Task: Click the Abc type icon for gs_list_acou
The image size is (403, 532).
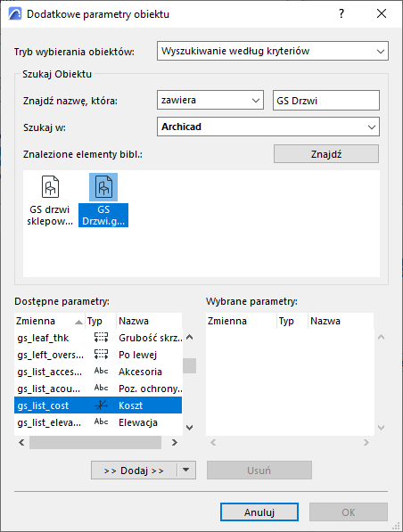Action: point(101,389)
